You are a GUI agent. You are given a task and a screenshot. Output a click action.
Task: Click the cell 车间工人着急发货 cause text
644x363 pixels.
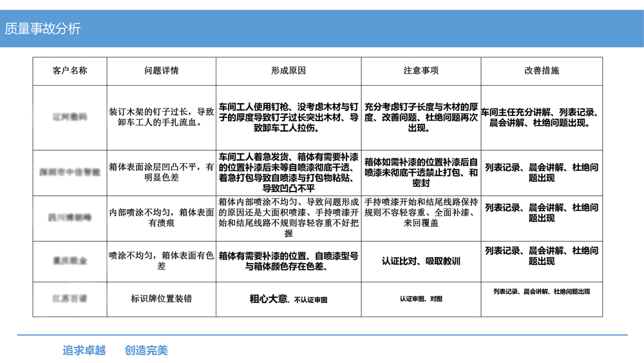289,173
